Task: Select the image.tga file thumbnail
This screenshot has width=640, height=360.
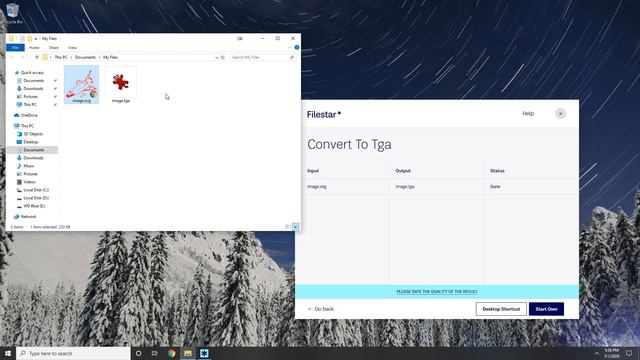Action: [120, 84]
